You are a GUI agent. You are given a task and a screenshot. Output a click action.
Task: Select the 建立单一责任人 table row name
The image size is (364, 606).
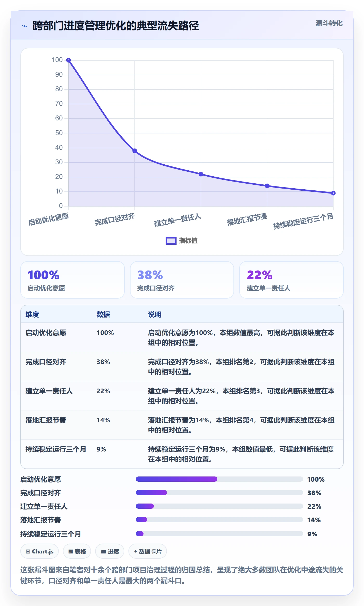[49, 391]
